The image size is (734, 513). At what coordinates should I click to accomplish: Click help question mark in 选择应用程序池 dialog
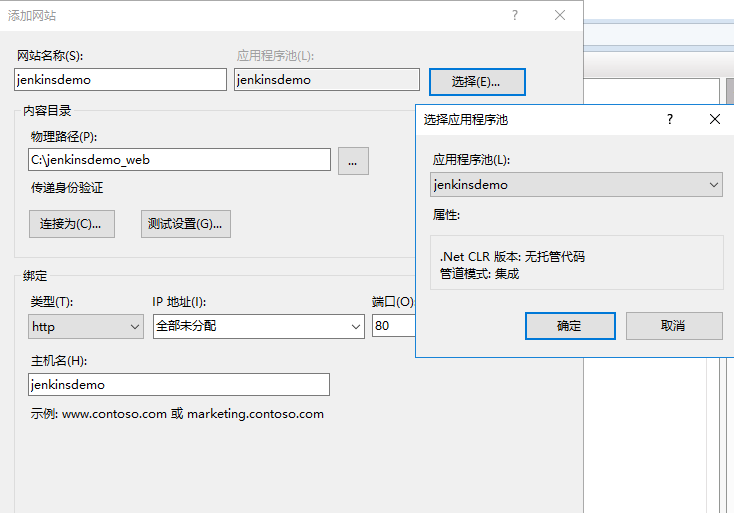670,119
